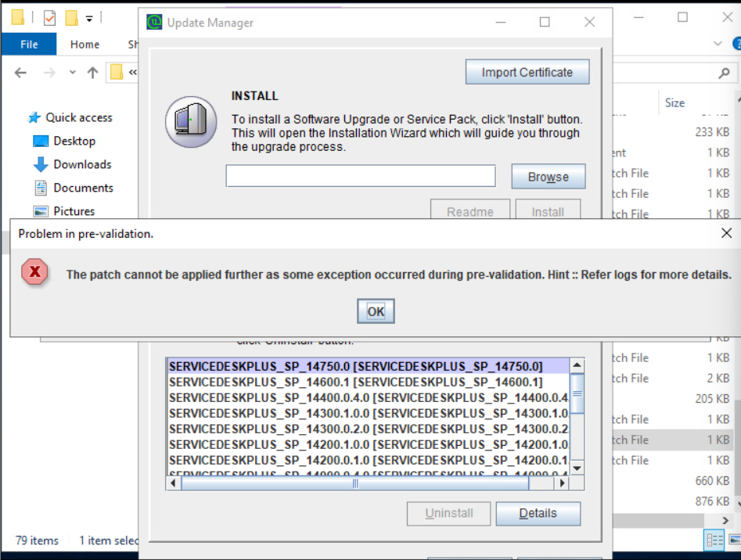Viewport: 741px width, 560px height.
Task: Click the service pack list vertical scrollbar thumb
Action: tap(577, 393)
